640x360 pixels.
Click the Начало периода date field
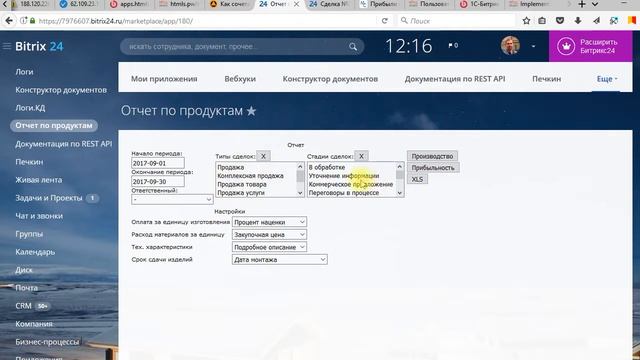point(158,163)
